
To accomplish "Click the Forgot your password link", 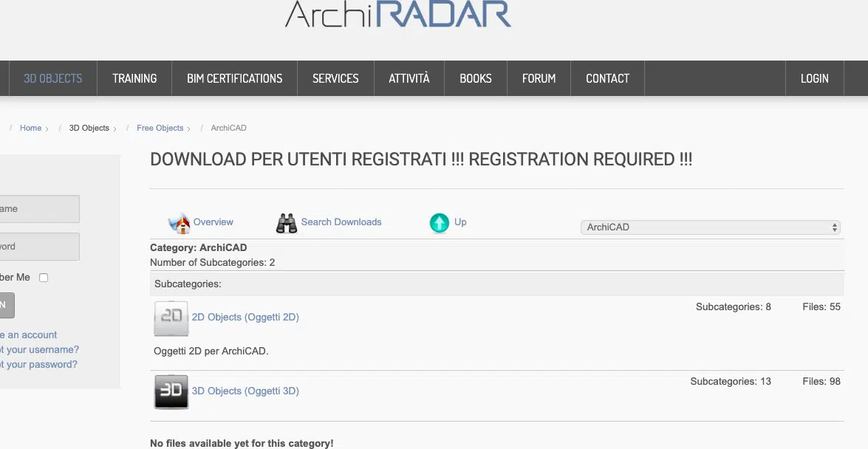I will [38, 364].
